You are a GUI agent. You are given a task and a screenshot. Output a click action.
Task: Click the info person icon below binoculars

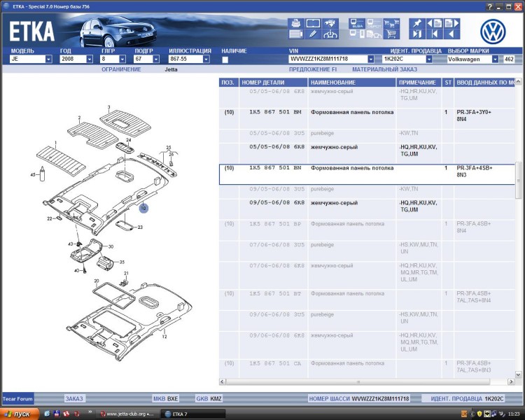[x=330, y=34]
